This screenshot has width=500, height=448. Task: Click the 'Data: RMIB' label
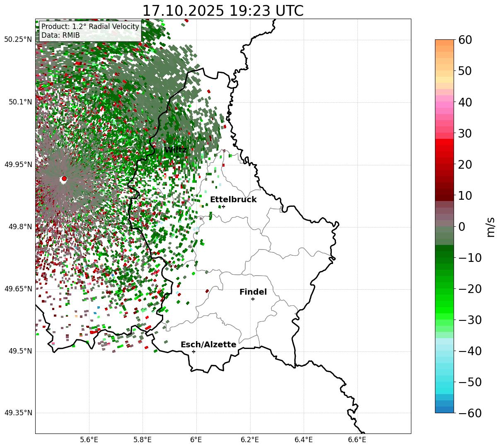coord(60,35)
